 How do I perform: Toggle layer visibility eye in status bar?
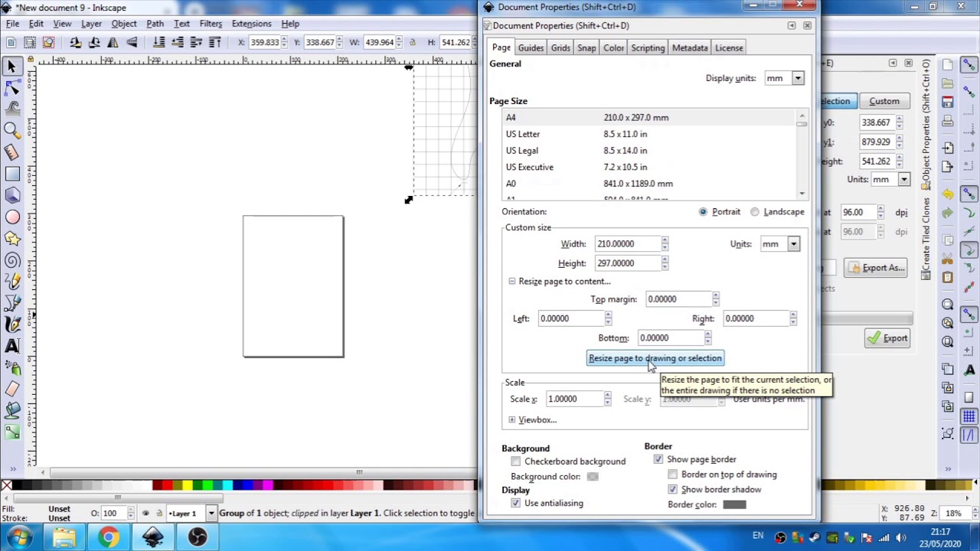tap(145, 514)
